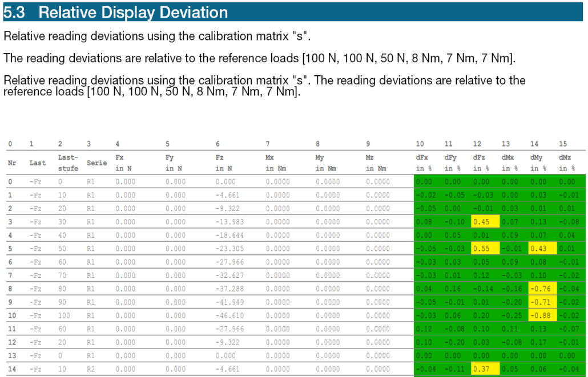Image resolution: width=588 pixels, height=377 pixels.
Task: Click the 'dFy in %' column header
Action: coord(453,163)
